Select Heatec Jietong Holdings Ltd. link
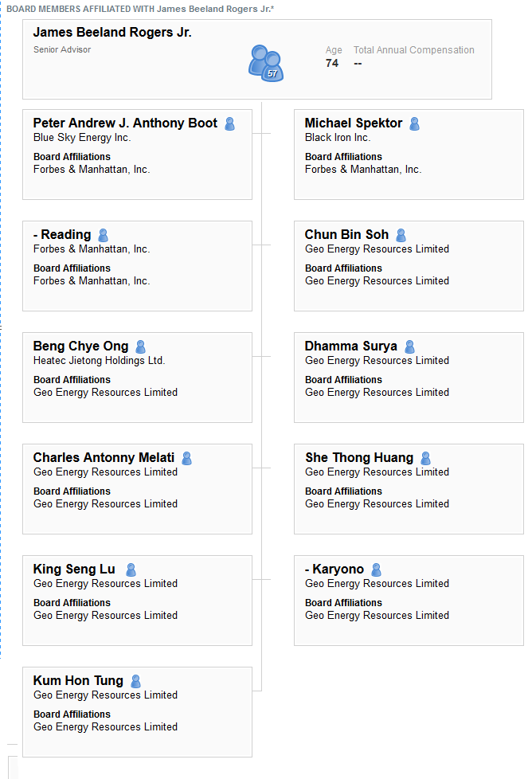 point(100,361)
